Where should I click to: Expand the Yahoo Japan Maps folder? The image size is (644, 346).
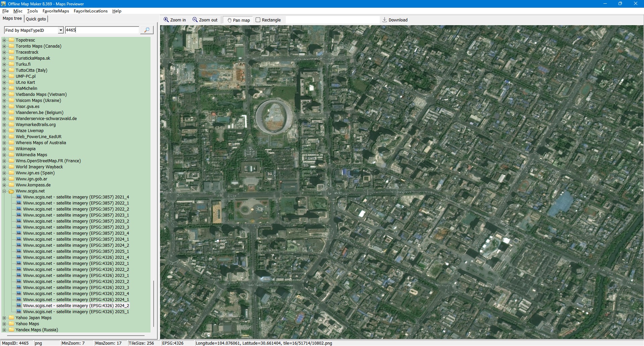point(4,318)
